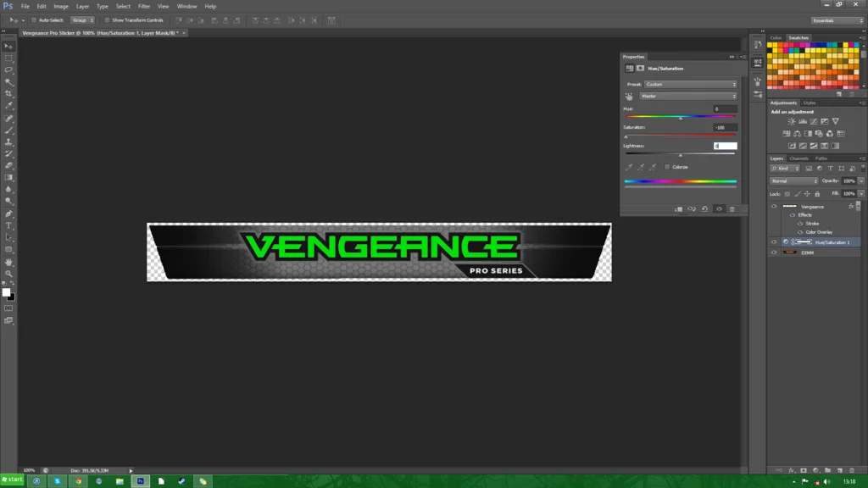Select the Horizontal Type tool

click(x=8, y=225)
